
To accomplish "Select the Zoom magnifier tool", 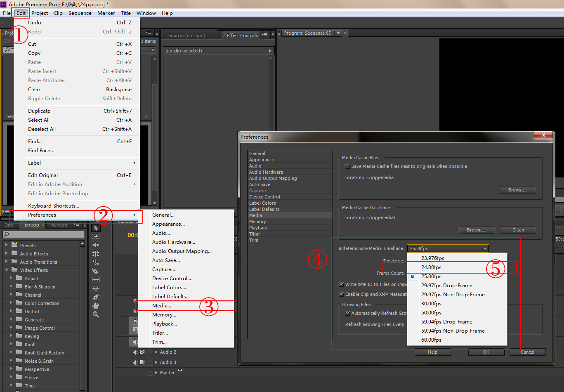I will tap(96, 314).
